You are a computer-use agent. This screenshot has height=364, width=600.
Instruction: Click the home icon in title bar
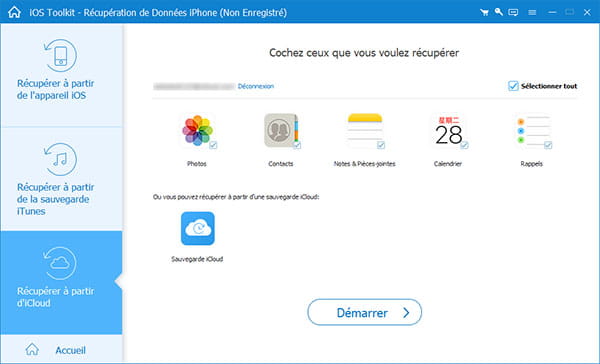click(14, 12)
